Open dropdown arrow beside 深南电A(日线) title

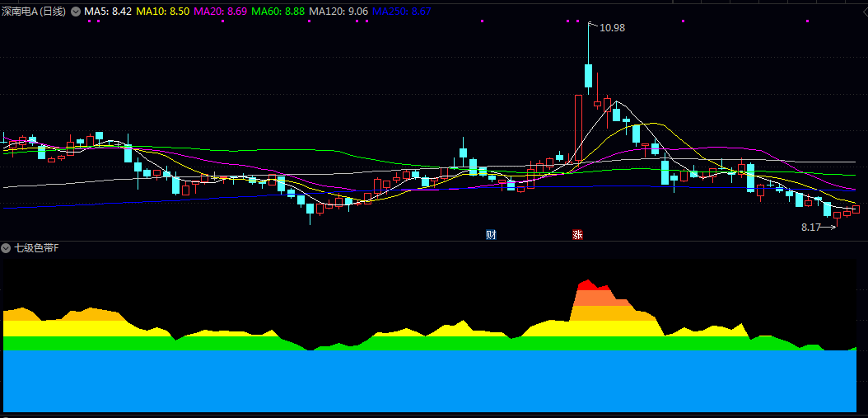coord(76,12)
